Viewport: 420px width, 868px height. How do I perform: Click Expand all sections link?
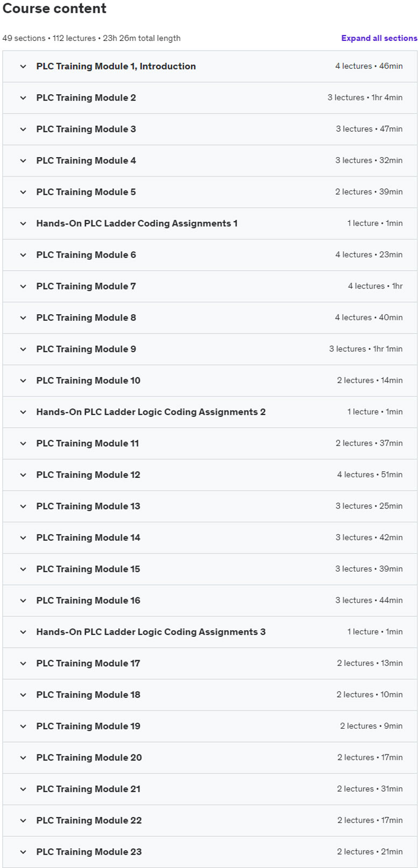point(379,38)
